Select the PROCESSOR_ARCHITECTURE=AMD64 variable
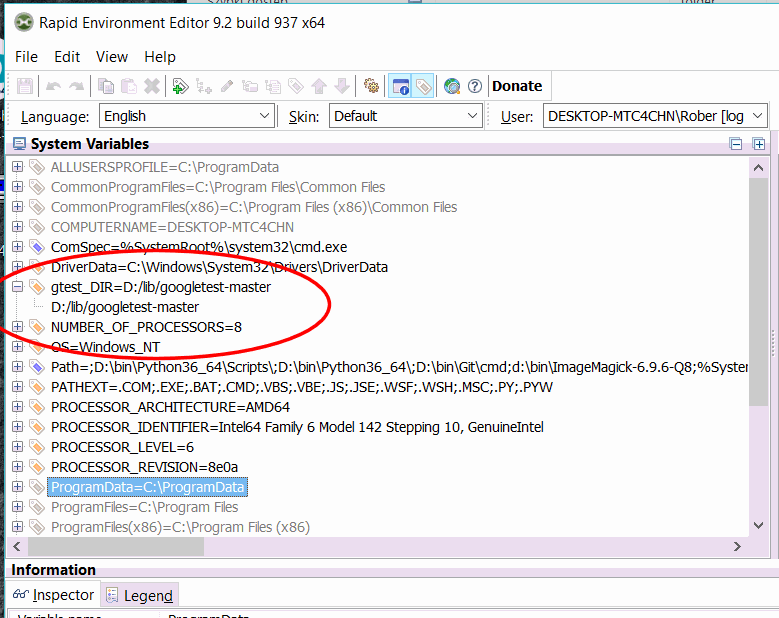 [x=170, y=407]
